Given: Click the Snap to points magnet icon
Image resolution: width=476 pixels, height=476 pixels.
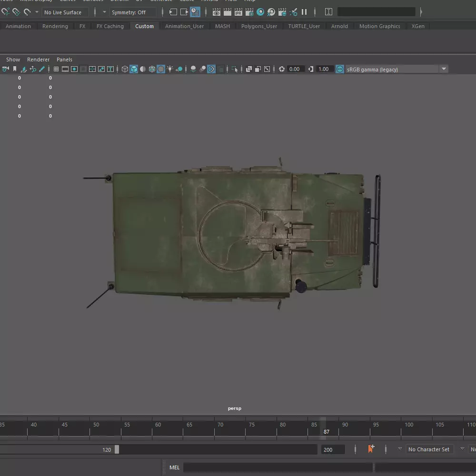Looking at the screenshot, I should 27,12.
